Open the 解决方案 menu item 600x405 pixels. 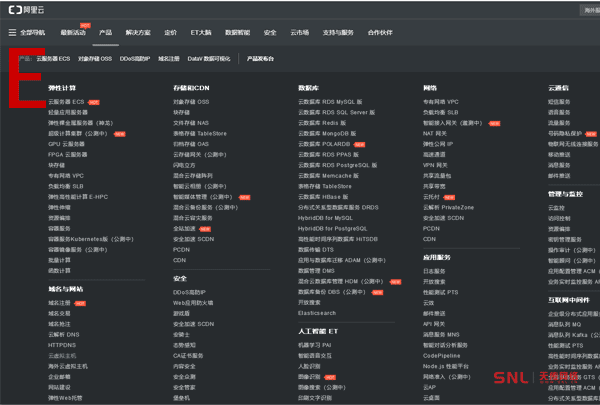point(138,33)
